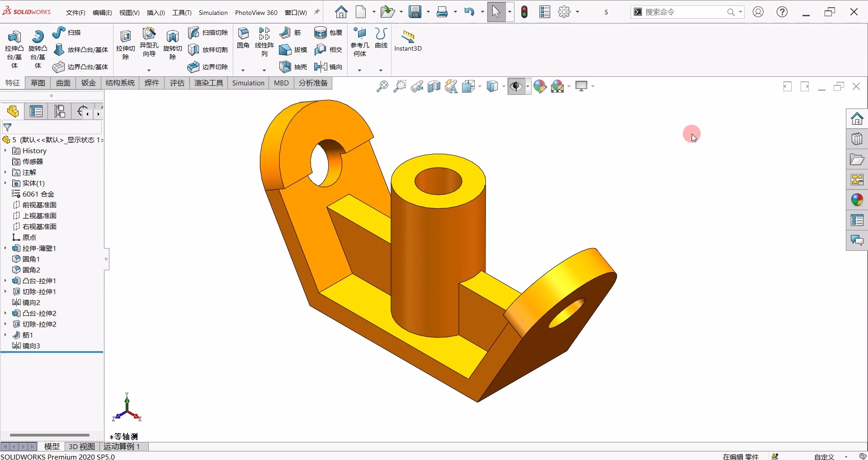The height and width of the screenshot is (460, 868).
Task: Click the undo button
Action: (x=470, y=12)
